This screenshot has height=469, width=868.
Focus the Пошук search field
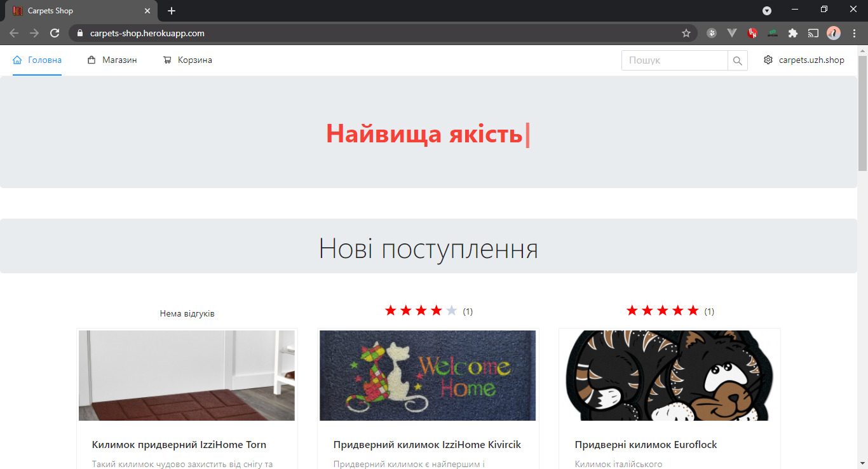[675, 60]
